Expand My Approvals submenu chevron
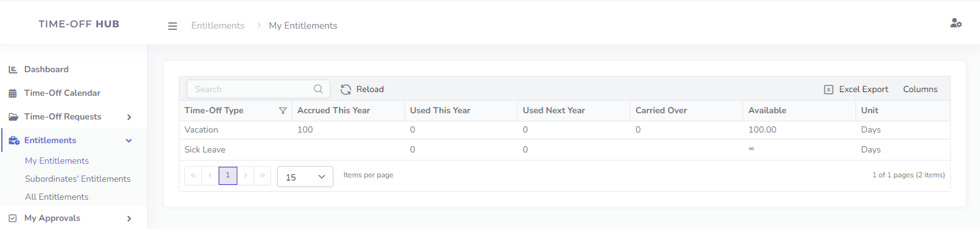 click(x=129, y=218)
